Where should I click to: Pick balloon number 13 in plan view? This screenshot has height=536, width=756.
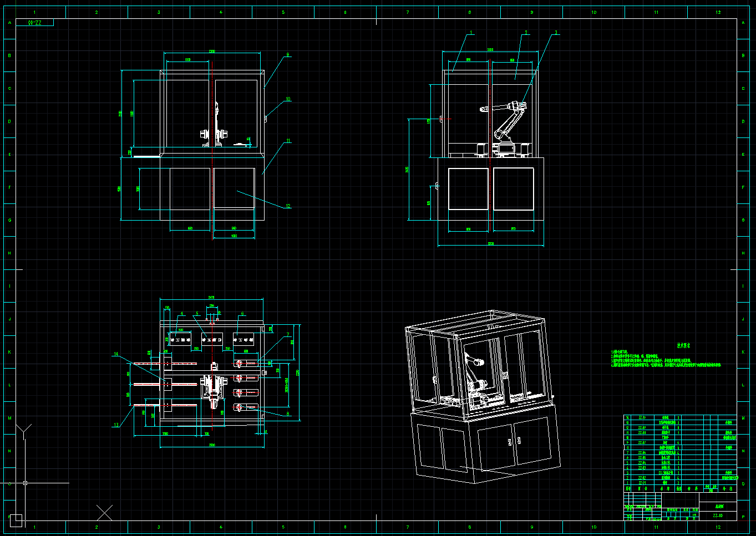pyautogui.click(x=116, y=425)
